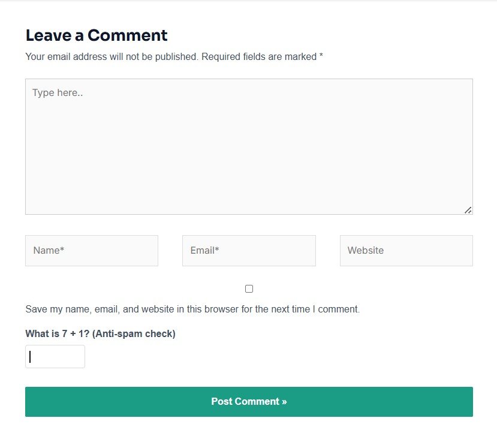Select the save my name label text

[x=192, y=309]
